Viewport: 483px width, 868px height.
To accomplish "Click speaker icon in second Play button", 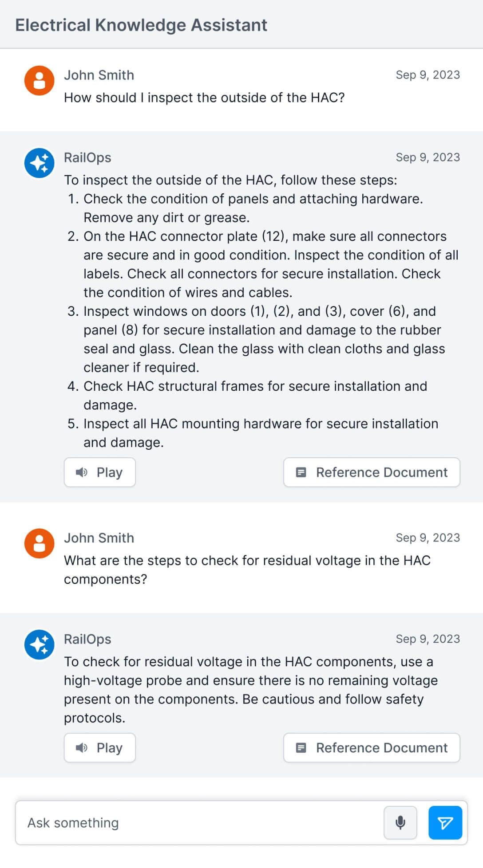I will click(81, 748).
